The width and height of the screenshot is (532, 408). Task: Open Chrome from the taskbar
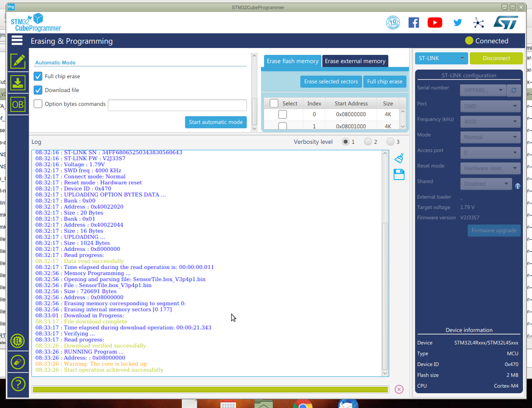[303, 404]
